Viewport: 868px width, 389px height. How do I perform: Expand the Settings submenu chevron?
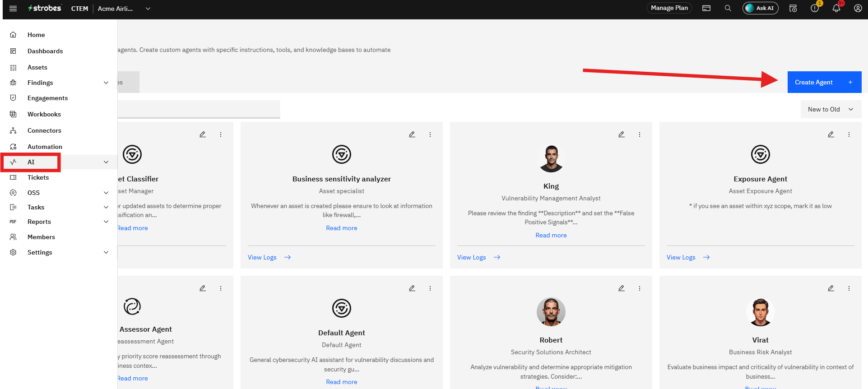(106, 252)
